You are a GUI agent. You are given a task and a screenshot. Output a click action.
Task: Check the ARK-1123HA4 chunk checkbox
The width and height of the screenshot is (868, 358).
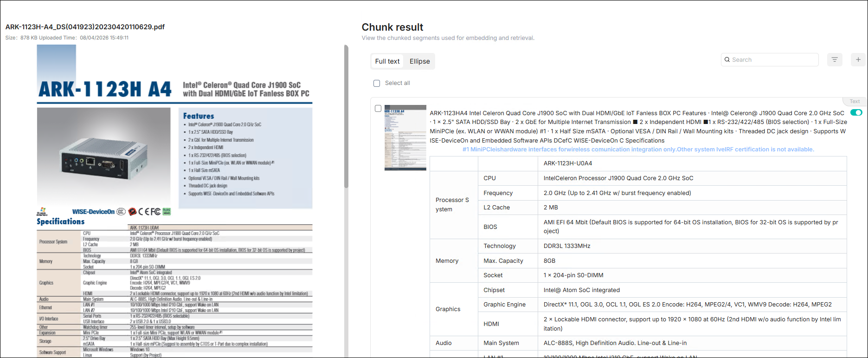pos(378,108)
